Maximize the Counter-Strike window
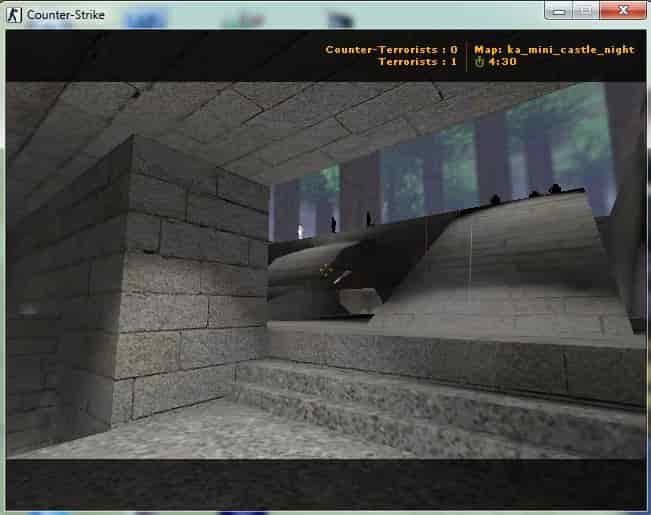This screenshot has height=515, width=651. (585, 11)
